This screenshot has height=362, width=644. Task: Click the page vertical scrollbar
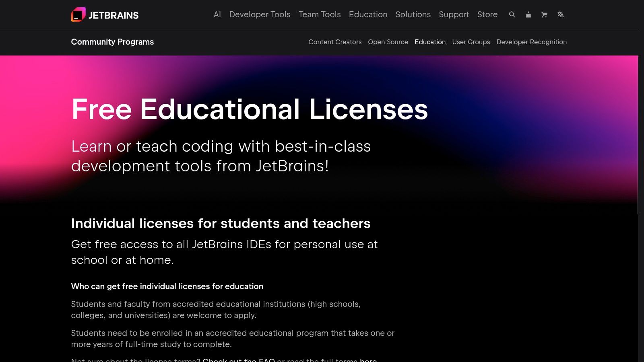(x=641, y=135)
